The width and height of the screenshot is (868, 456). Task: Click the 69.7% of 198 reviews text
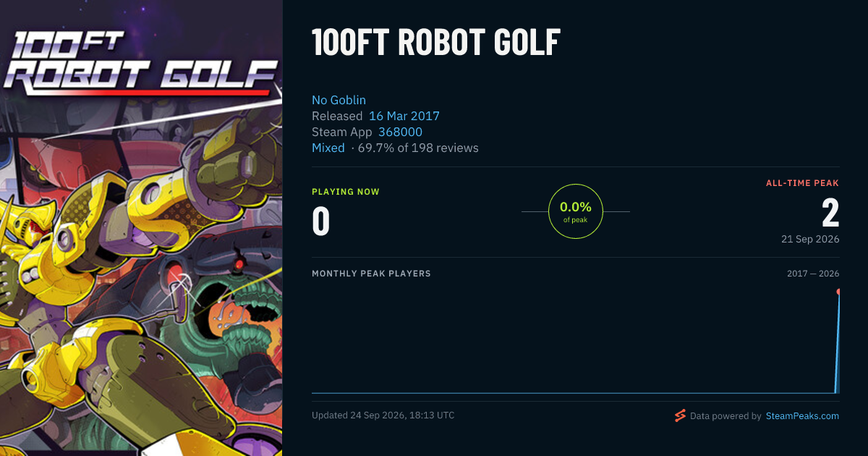[x=418, y=148]
